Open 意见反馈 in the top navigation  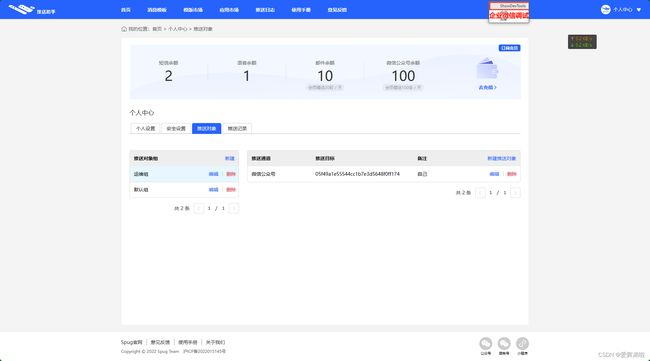[x=337, y=10]
